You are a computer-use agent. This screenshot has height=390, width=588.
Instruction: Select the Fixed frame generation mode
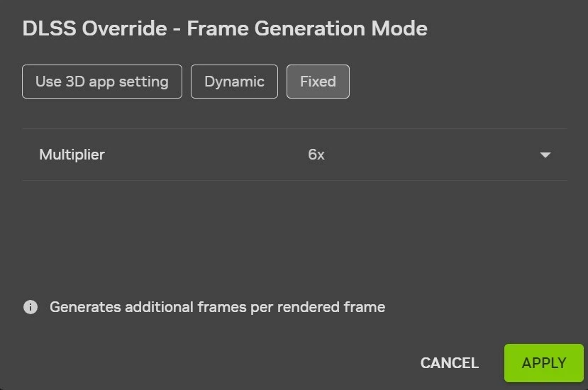pos(318,82)
